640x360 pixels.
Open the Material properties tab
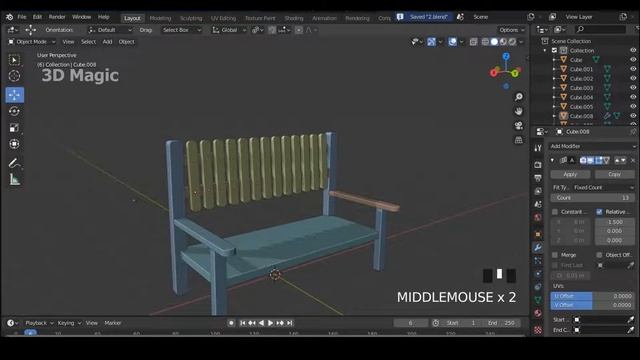tap(538, 313)
